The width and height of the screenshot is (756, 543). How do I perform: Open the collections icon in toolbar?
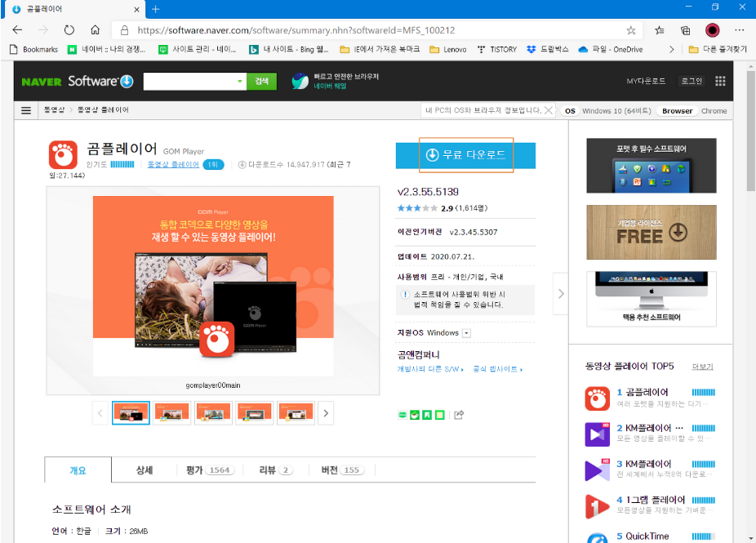685,30
